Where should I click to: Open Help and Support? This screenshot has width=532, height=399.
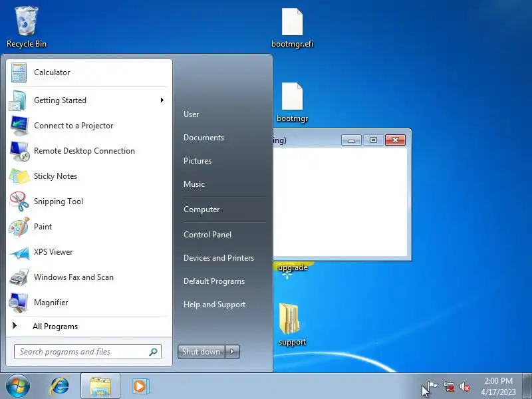point(214,305)
